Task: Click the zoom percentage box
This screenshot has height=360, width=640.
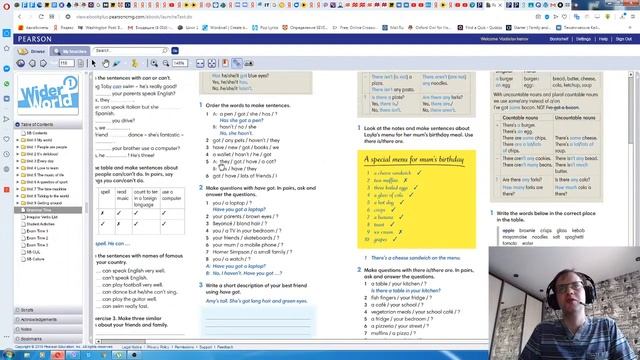Action: click(x=180, y=63)
